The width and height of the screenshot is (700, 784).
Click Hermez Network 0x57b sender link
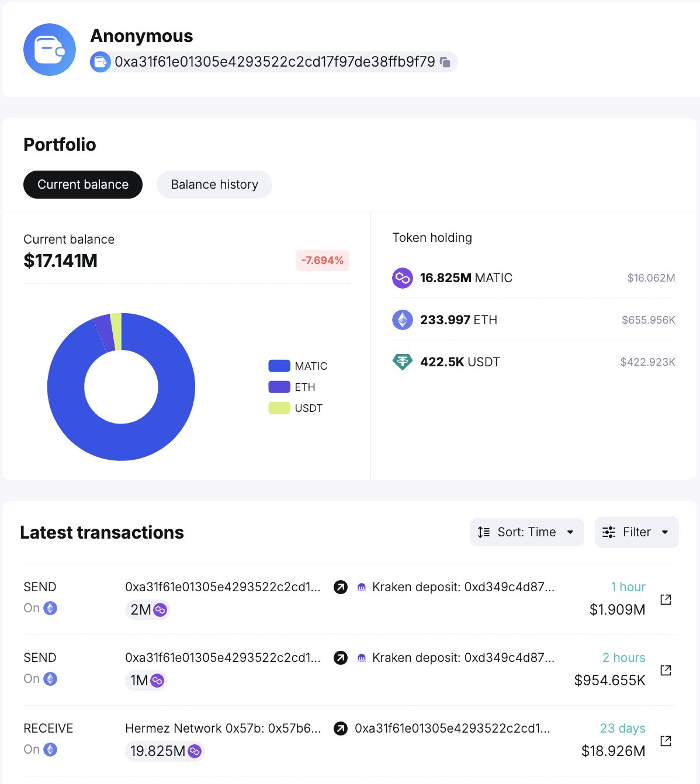coord(223,729)
